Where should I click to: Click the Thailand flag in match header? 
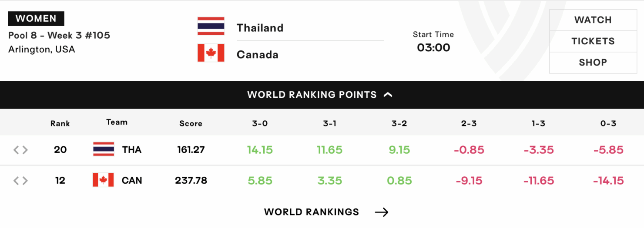(211, 26)
